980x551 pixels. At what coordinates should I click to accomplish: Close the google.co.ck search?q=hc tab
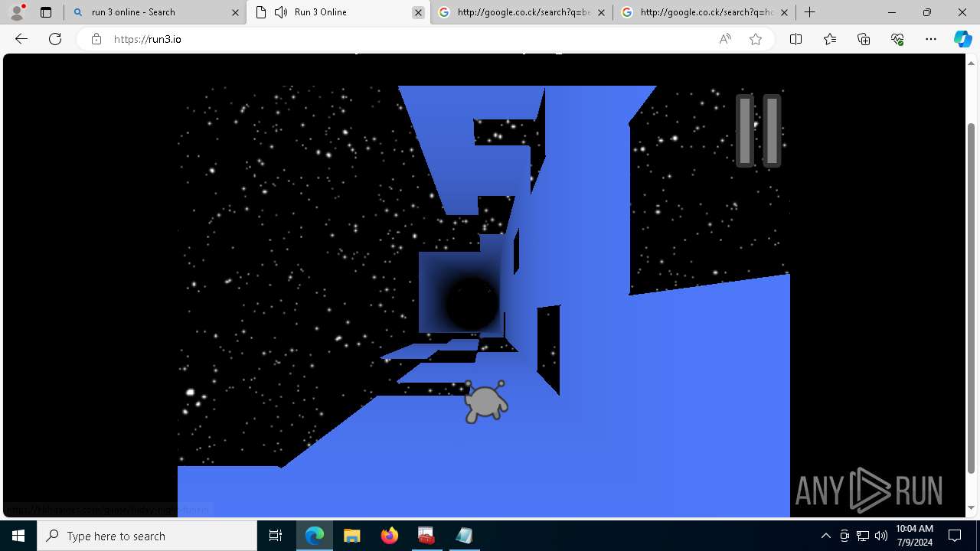coord(784,12)
